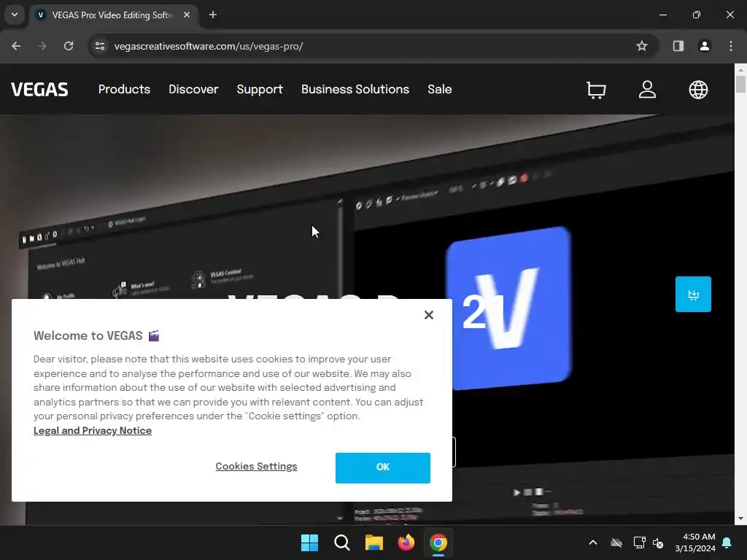Click the blue floating download cart button
747x560 pixels.
click(x=693, y=295)
